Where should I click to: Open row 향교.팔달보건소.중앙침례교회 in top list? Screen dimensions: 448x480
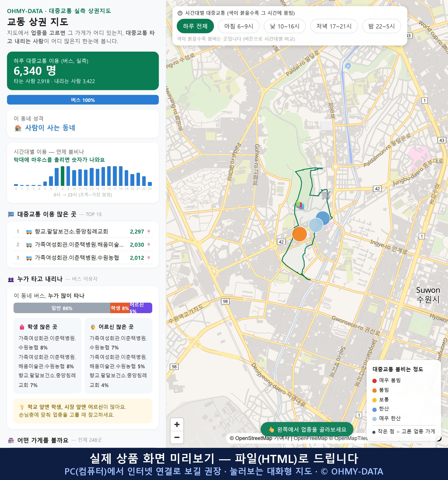(83, 232)
